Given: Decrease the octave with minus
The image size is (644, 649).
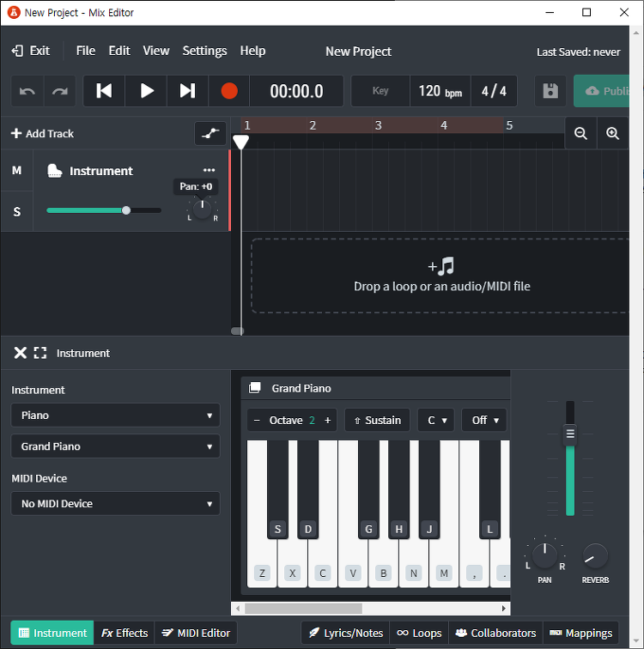Looking at the screenshot, I should coord(257,421).
